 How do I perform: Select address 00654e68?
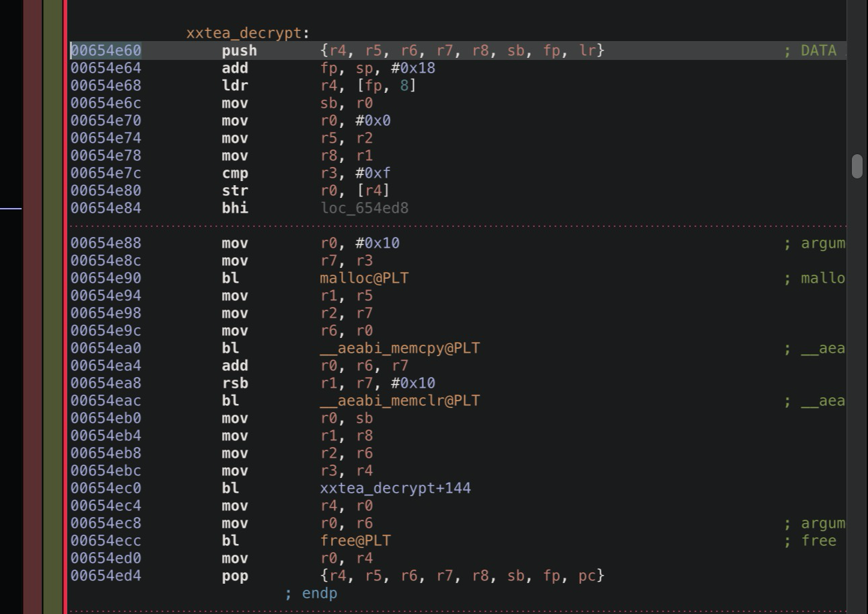tap(106, 86)
